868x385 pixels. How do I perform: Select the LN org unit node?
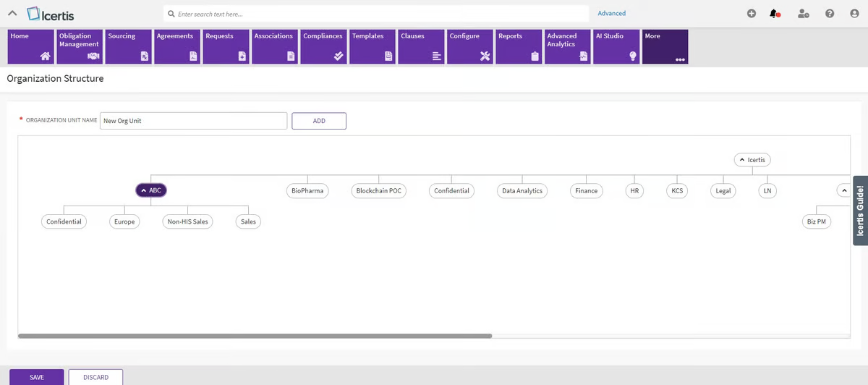pos(767,190)
